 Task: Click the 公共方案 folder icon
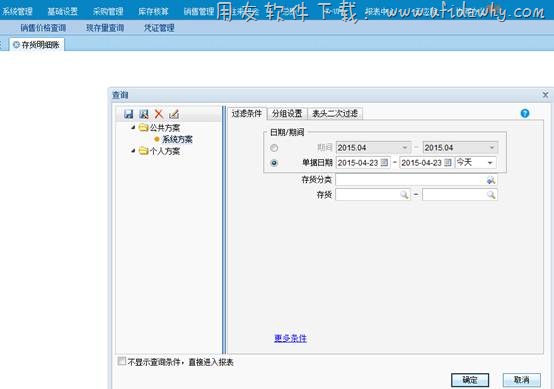pos(143,127)
